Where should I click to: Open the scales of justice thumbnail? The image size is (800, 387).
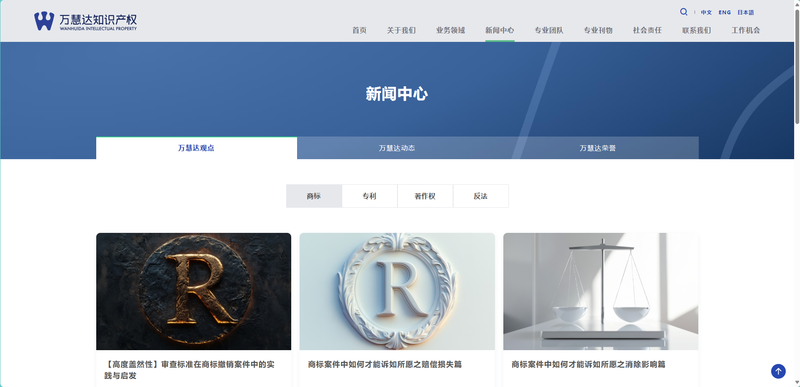[601, 291]
